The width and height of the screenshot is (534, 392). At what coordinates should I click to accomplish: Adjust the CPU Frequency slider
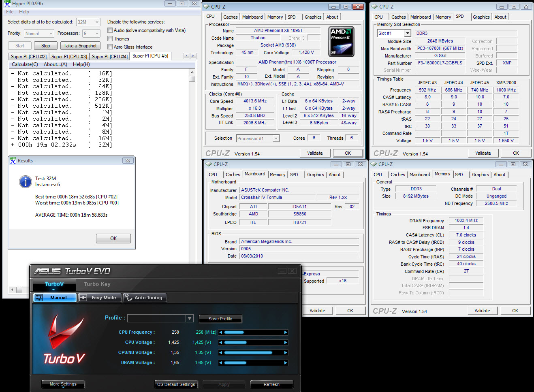click(253, 332)
